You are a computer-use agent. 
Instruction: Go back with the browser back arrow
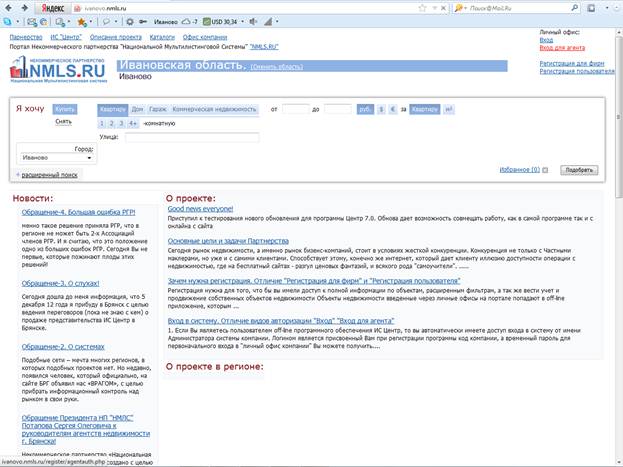(x=8, y=8)
